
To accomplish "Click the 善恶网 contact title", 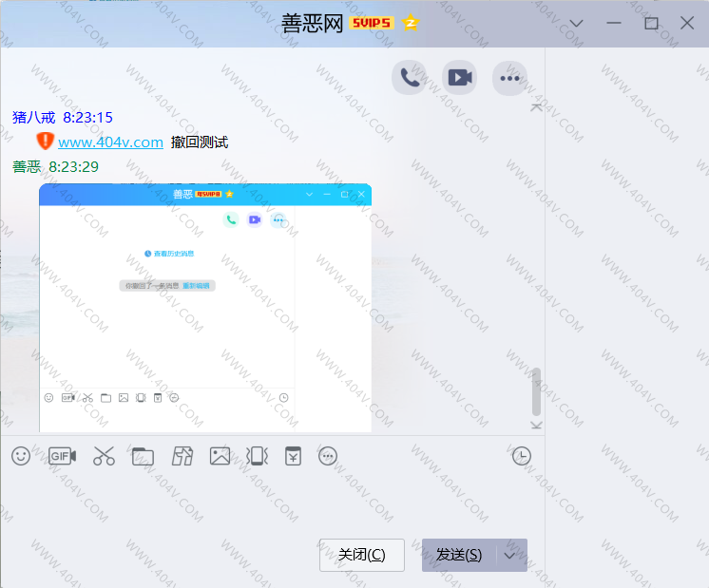I will coord(312,23).
